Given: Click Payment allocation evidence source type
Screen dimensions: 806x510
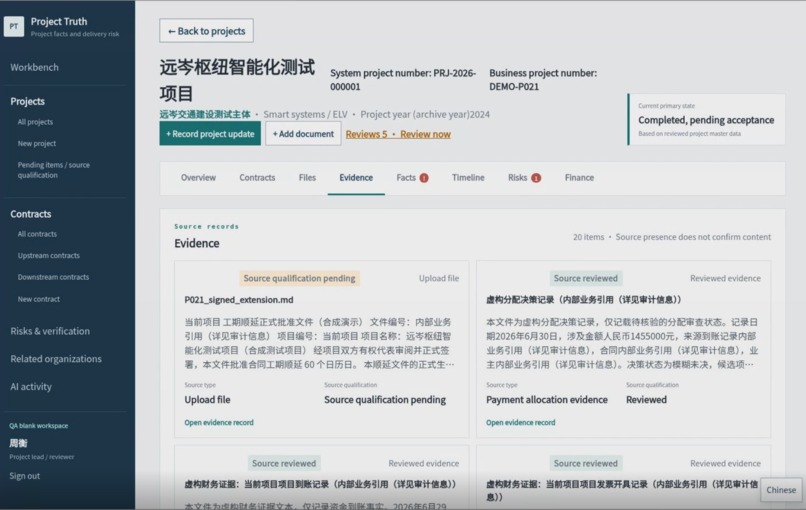Looking at the screenshot, I should (547, 399).
